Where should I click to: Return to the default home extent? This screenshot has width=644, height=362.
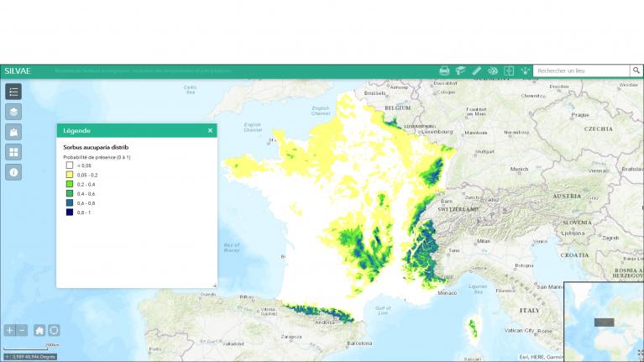click(39, 330)
